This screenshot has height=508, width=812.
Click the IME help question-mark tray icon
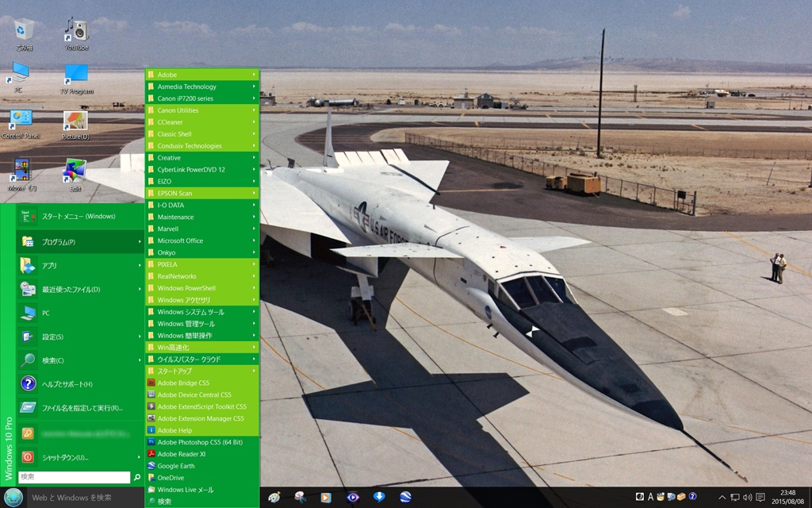click(x=692, y=496)
